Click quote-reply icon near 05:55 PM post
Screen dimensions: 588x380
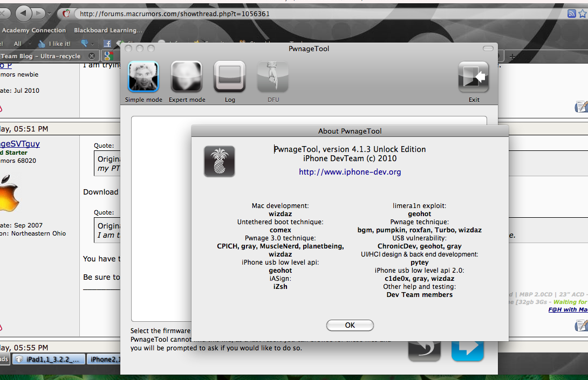pos(581,325)
